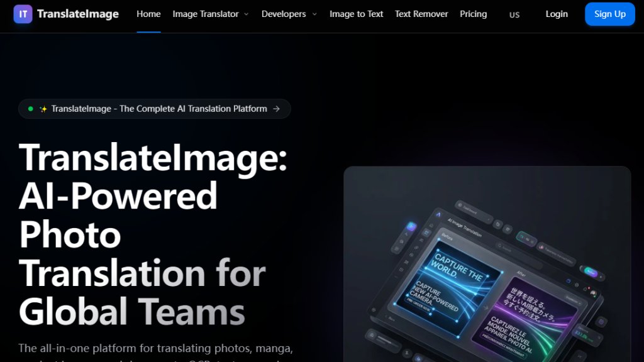This screenshot has height=362, width=644.
Task: Expand the Developers dropdown chevron
Action: 314,14
